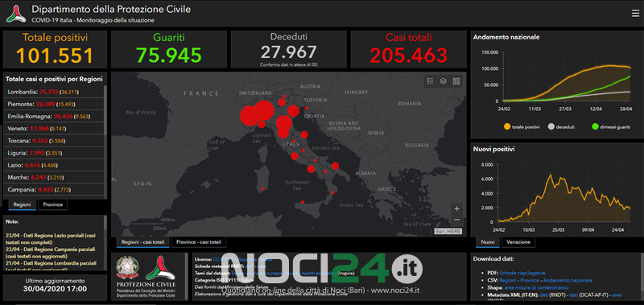Open the map legend list icon
The width and height of the screenshot is (644, 305).
pyautogui.click(x=430, y=80)
